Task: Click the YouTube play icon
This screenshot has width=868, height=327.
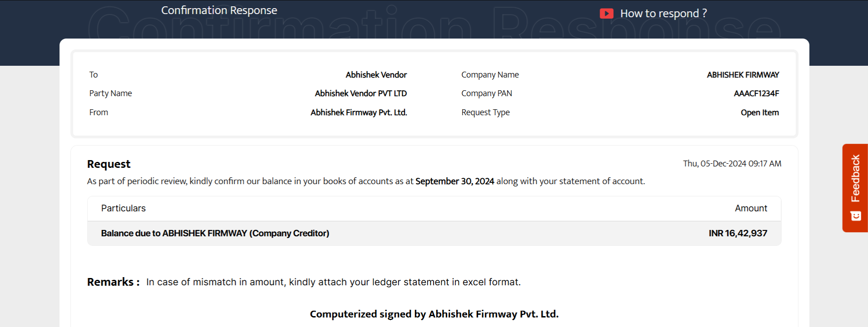Action: [606, 14]
